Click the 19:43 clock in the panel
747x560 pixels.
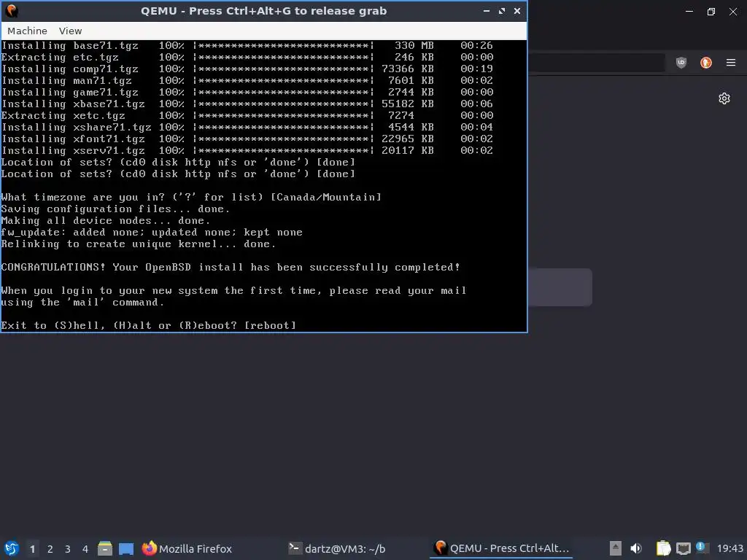(x=729, y=548)
